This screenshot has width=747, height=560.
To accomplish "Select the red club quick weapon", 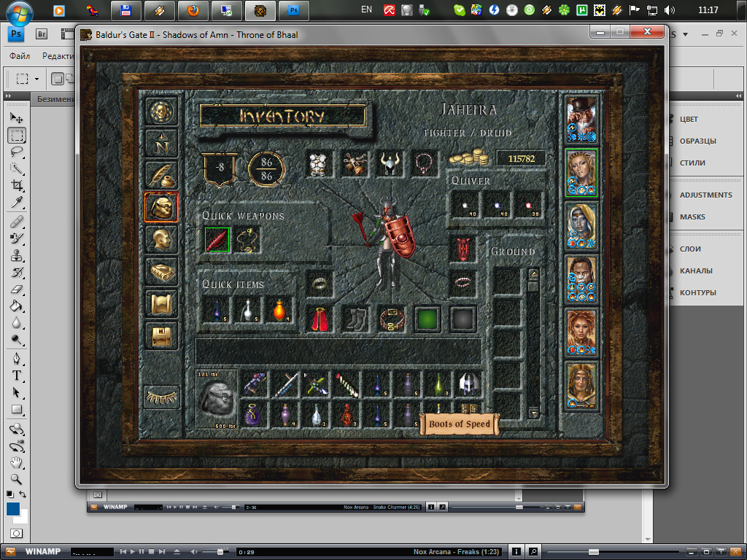I will pyautogui.click(x=217, y=239).
